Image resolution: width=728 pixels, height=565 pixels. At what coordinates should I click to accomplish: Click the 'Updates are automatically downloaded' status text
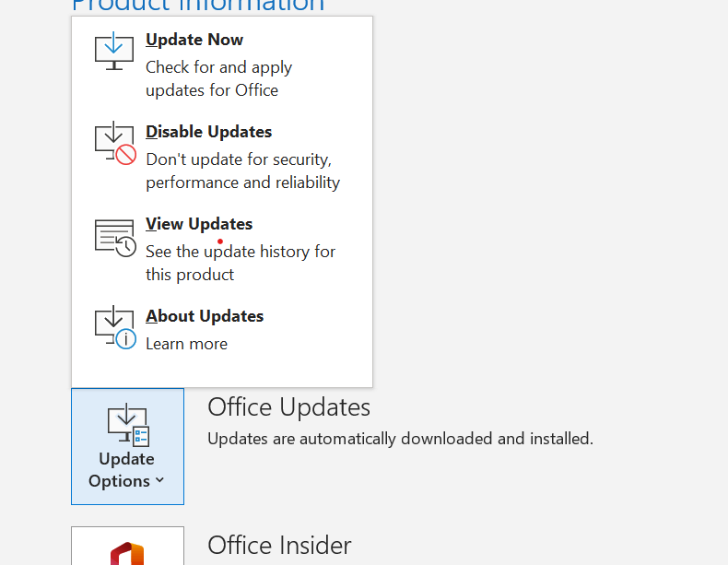pyautogui.click(x=400, y=439)
